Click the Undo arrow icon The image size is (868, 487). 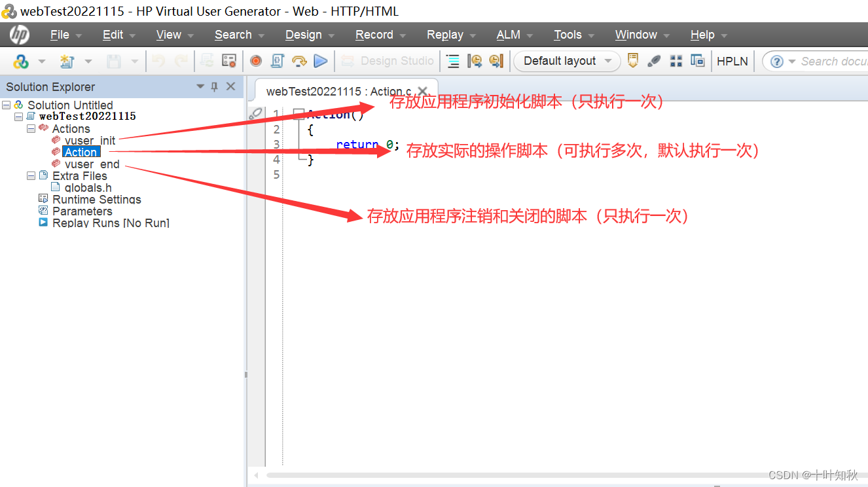(158, 62)
